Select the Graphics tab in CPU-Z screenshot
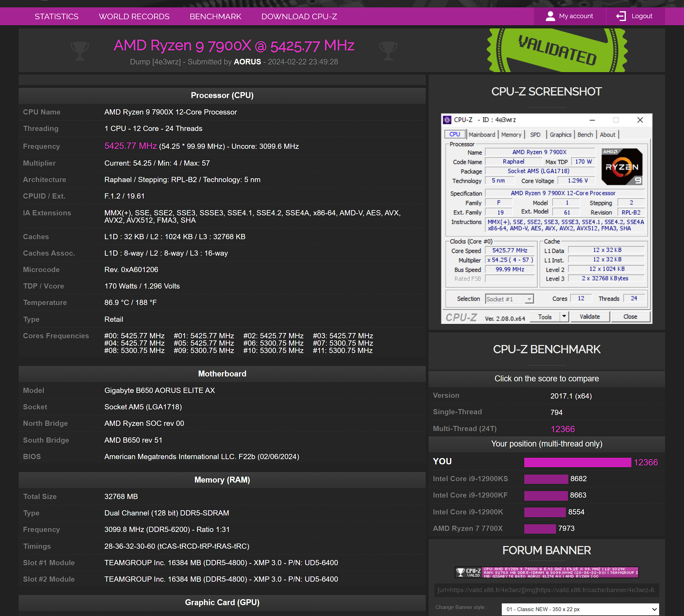 click(x=560, y=134)
